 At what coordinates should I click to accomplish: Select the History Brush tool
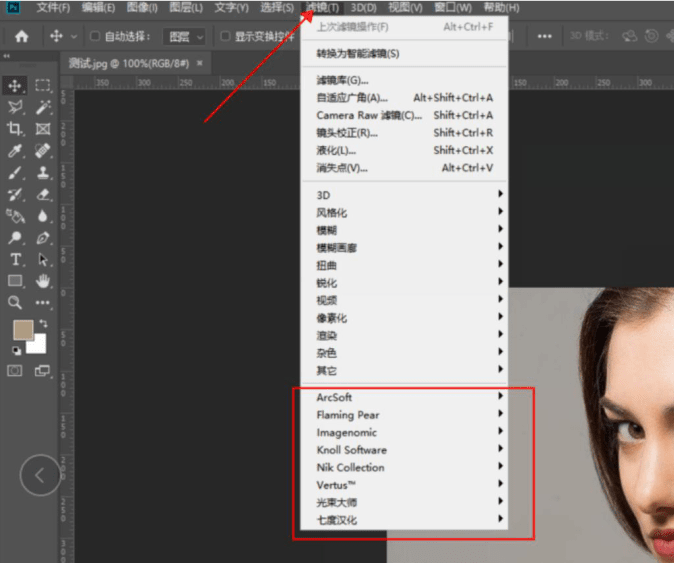(x=15, y=194)
